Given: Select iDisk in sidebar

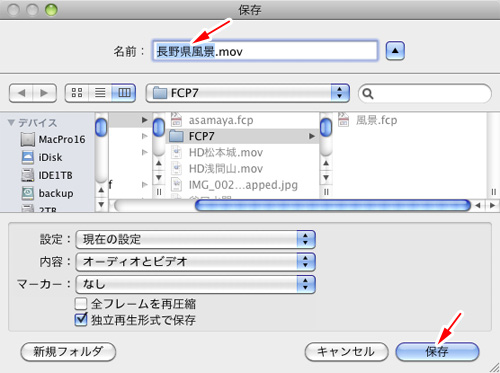Looking at the screenshot, I should 42,157.
